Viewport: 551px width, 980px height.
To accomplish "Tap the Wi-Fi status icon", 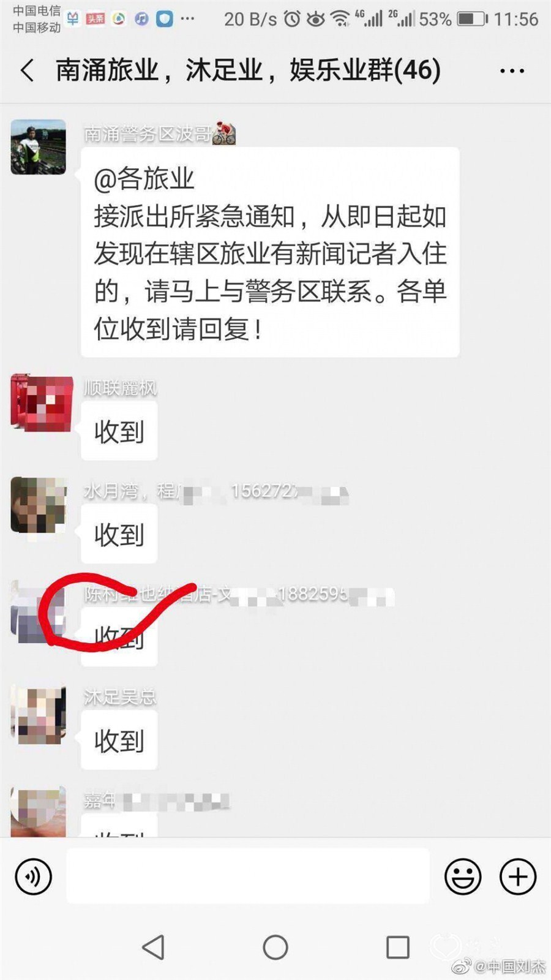I will (x=340, y=19).
